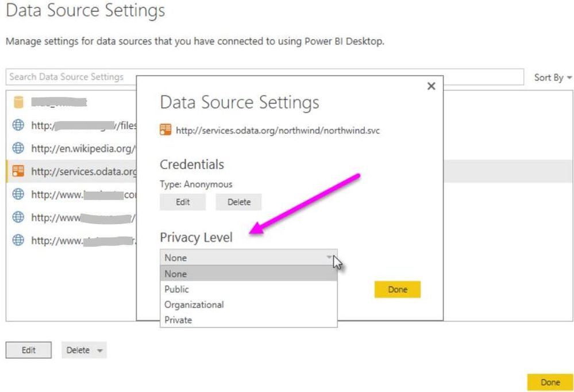Click the yellow database cylinder icon
Viewport: 574px width, 392px height.
point(18,102)
